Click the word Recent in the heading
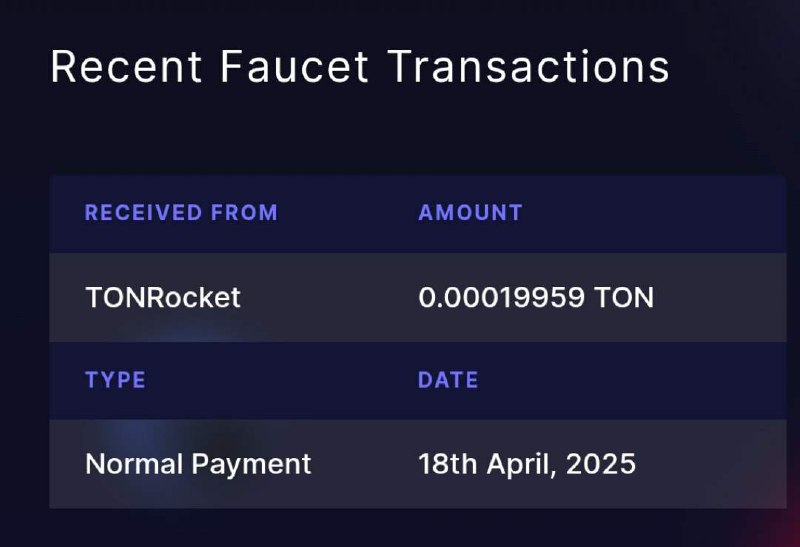The width and height of the screenshot is (800, 547). 126,66
